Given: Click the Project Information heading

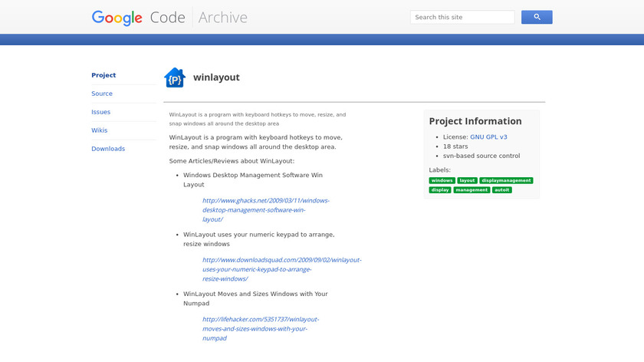Looking at the screenshot, I should click(475, 121).
